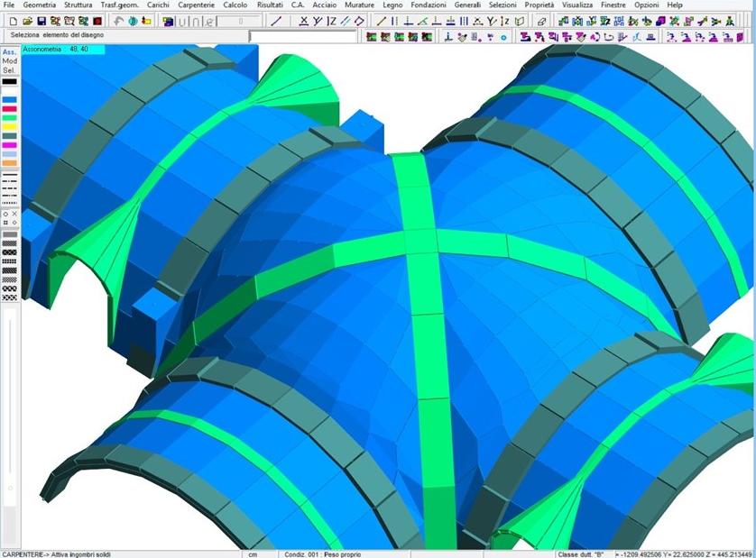Open the Murature menu
Image resolution: width=756 pixels, height=558 pixels.
(359, 5)
